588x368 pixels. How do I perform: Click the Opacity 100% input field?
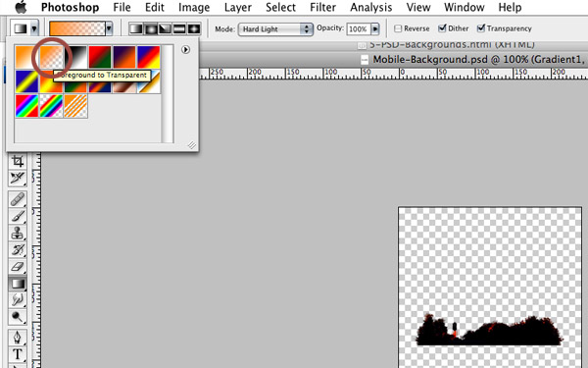click(x=359, y=28)
